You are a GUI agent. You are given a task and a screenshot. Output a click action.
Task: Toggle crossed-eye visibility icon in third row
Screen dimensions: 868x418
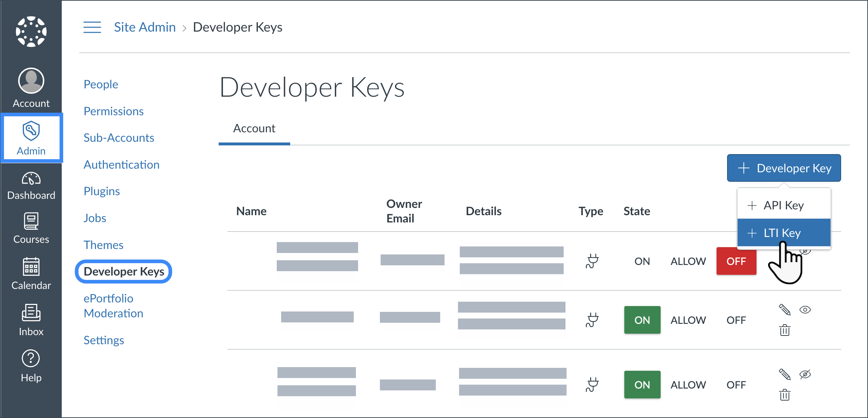coord(805,374)
